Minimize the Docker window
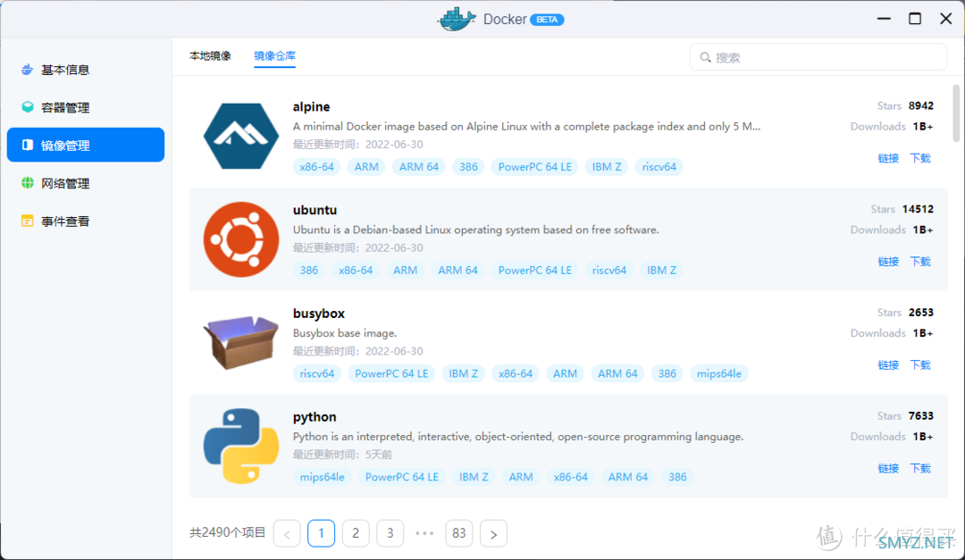965x560 pixels. 884,19
